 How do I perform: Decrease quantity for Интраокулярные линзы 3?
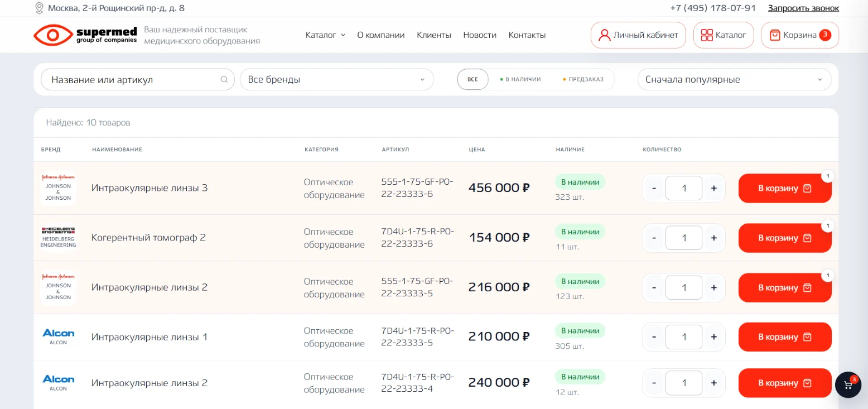pyautogui.click(x=654, y=188)
